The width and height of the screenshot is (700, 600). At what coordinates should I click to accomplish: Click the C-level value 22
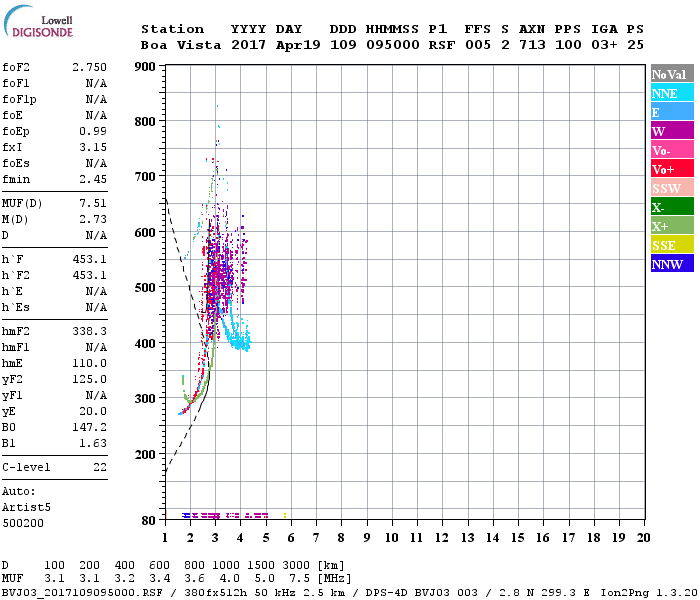coord(99,467)
